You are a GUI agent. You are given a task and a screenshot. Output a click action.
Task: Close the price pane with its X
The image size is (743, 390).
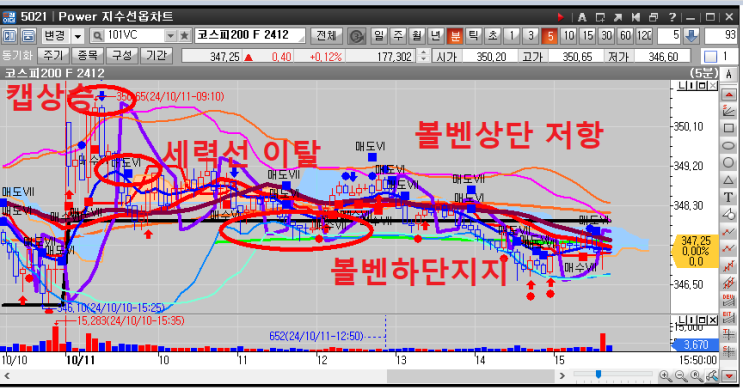[x=713, y=86]
